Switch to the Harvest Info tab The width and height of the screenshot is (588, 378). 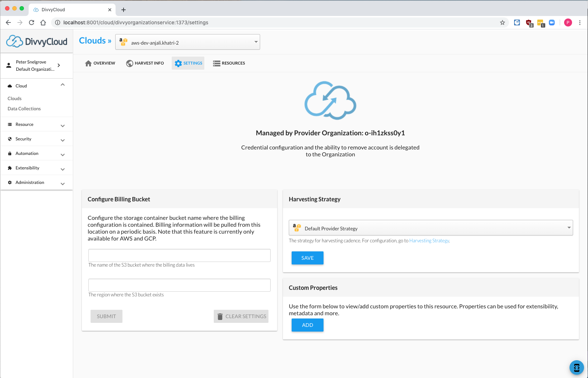[x=145, y=63]
